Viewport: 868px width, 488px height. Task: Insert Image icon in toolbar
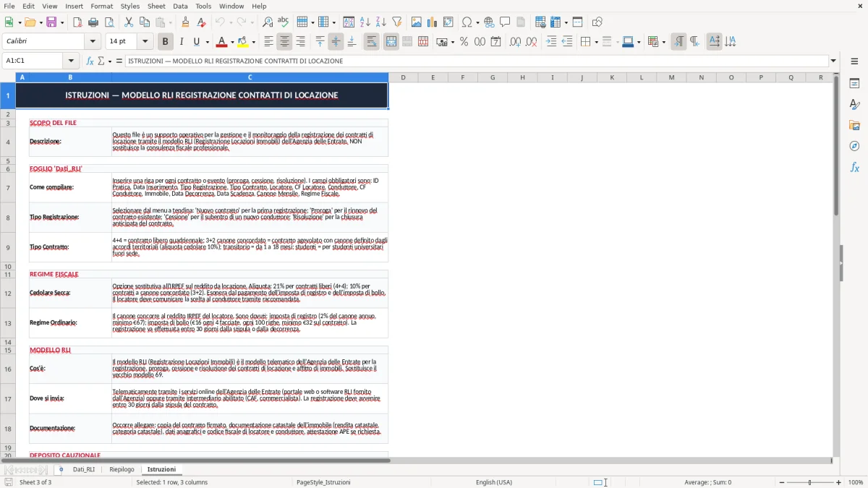coord(417,22)
